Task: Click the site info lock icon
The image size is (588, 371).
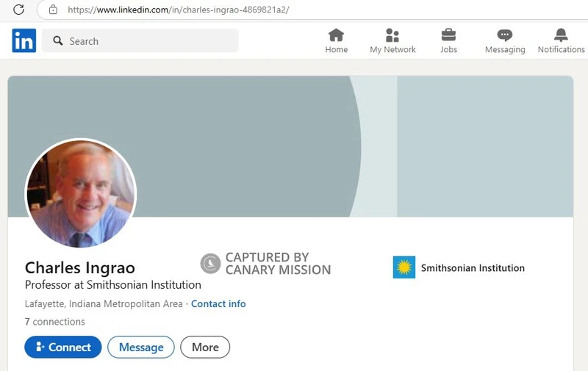Action: [52, 10]
